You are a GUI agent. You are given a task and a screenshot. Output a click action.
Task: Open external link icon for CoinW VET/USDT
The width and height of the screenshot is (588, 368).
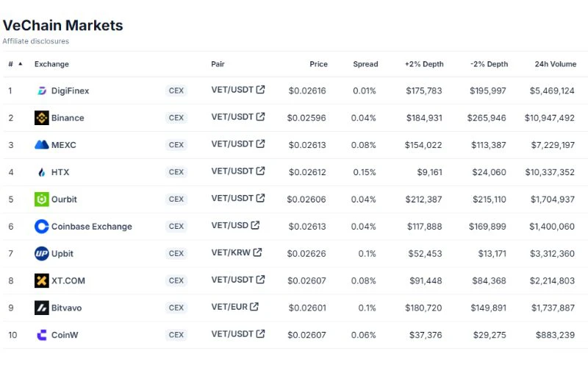(260, 333)
